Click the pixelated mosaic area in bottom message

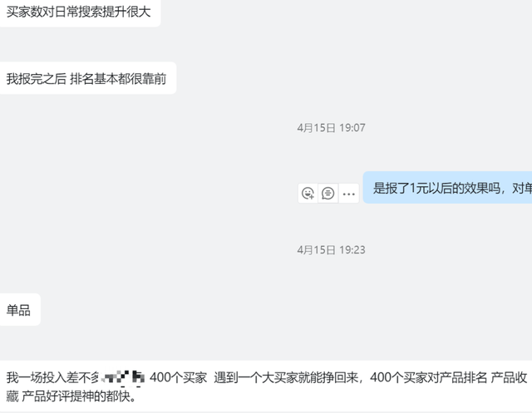coord(124,378)
